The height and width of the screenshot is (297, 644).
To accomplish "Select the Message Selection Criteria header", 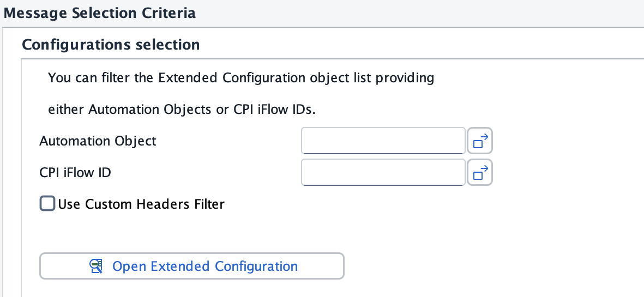I will point(99,13).
